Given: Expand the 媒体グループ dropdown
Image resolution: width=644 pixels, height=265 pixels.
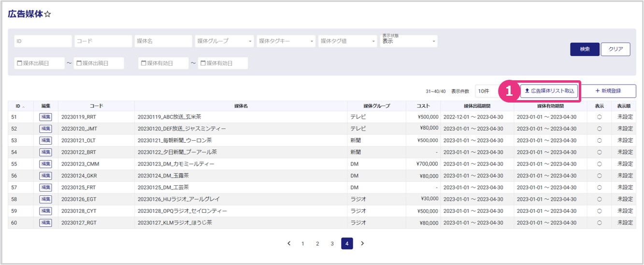Looking at the screenshot, I should coord(225,41).
